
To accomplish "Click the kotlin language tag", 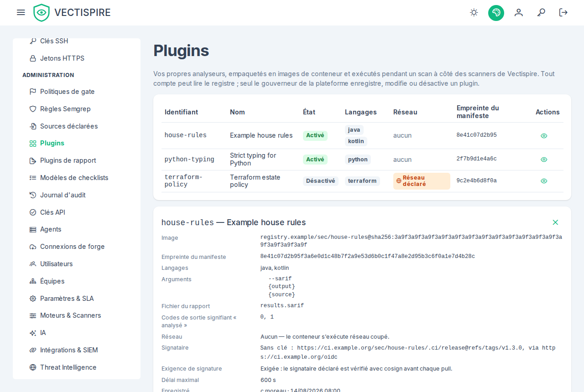I will [x=356, y=141].
